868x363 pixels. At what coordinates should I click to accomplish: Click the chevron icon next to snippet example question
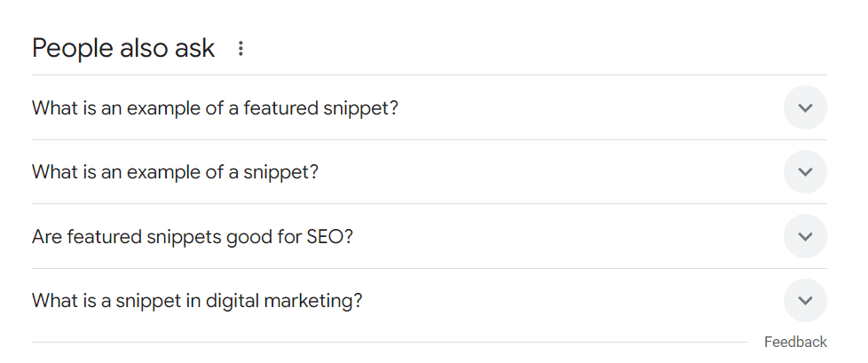[x=806, y=172]
